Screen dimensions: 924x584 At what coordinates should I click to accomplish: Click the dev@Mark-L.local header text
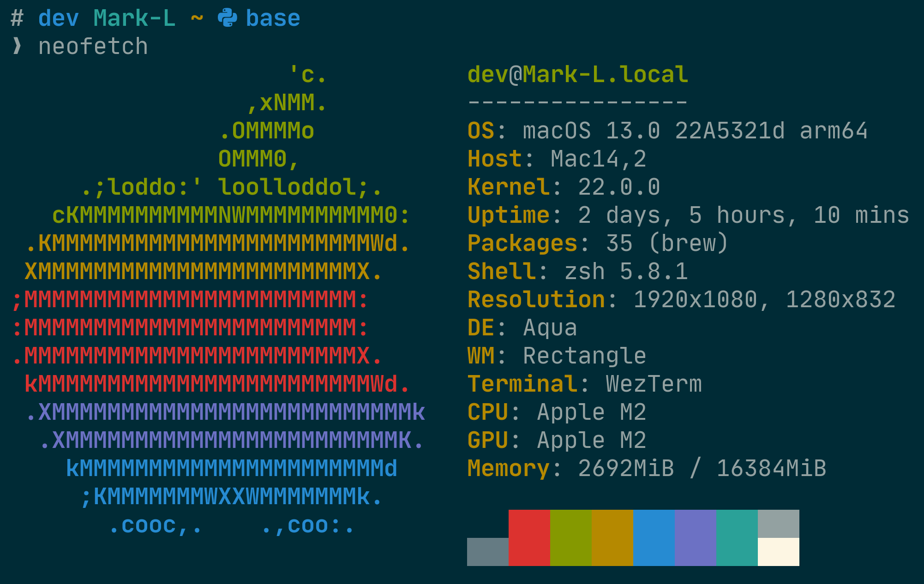click(577, 75)
